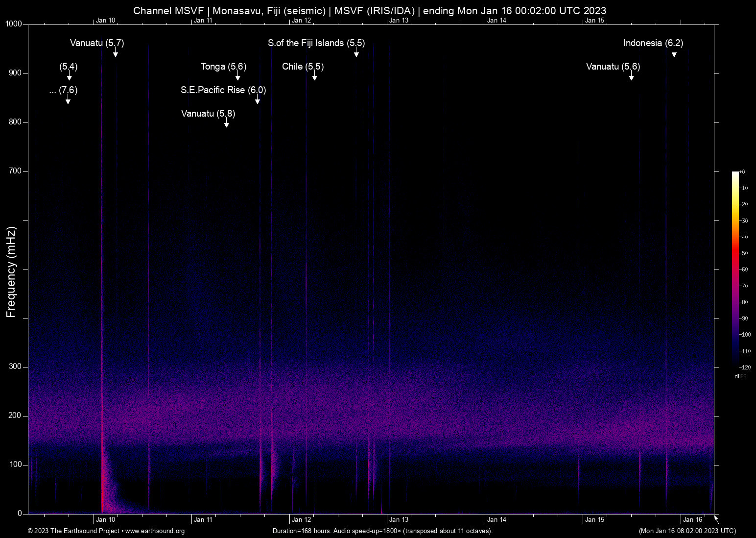Click the arrow below the (5.4) event label
The height and width of the screenshot is (538, 756).
(70, 77)
